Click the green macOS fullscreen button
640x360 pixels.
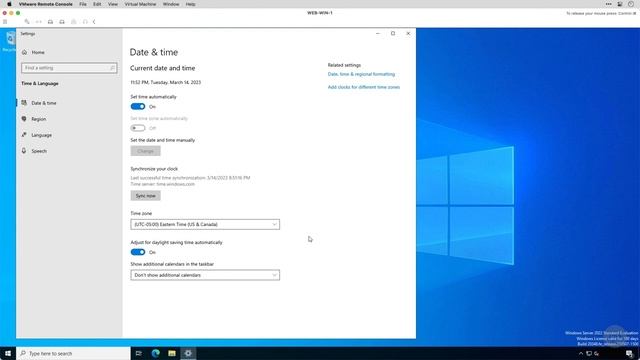(x=18, y=13)
